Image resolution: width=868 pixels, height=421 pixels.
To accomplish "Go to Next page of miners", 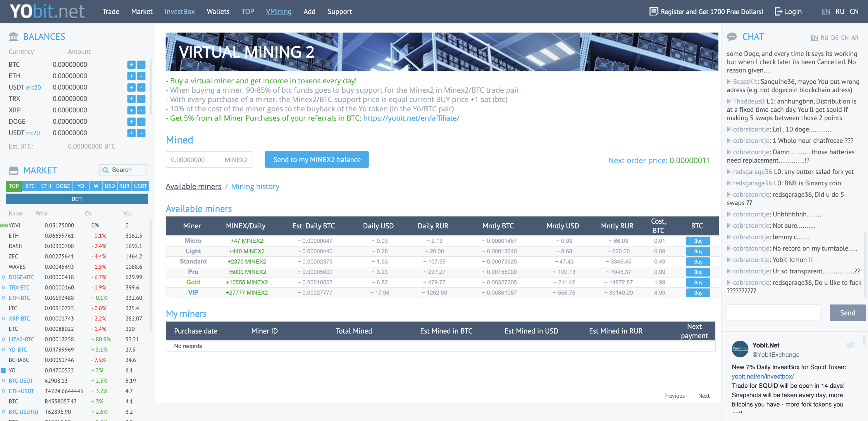I will coord(704,396).
